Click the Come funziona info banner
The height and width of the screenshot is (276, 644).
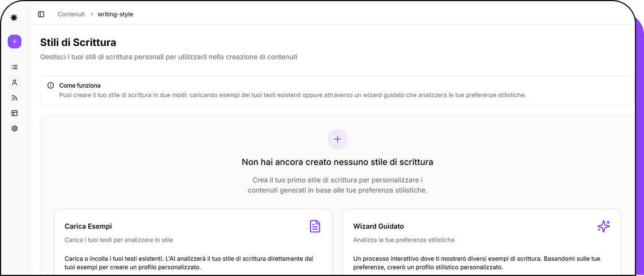[337, 90]
